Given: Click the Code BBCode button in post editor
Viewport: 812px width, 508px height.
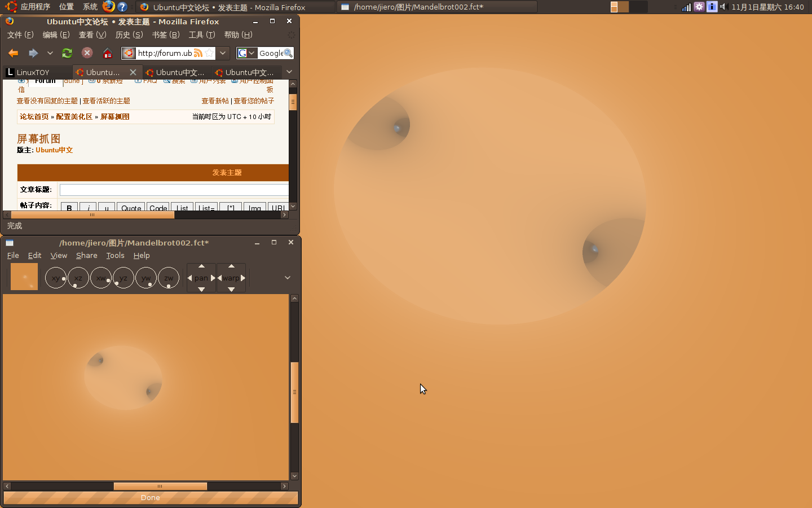Looking at the screenshot, I should 158,207.
